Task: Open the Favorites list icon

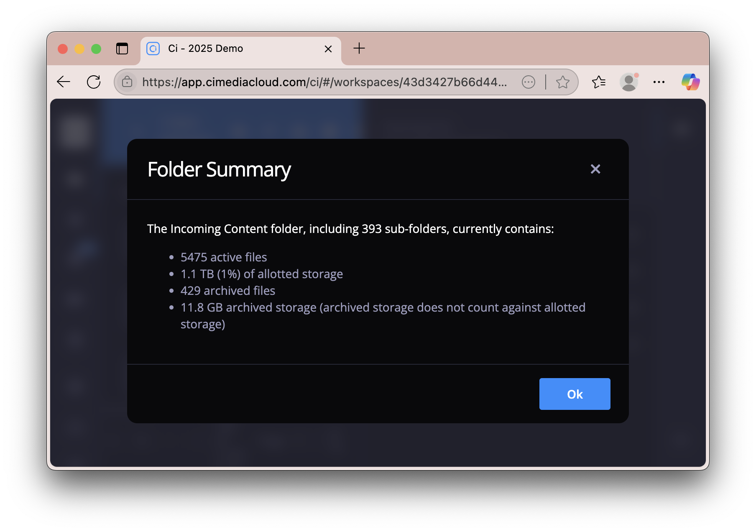Action: [x=599, y=82]
